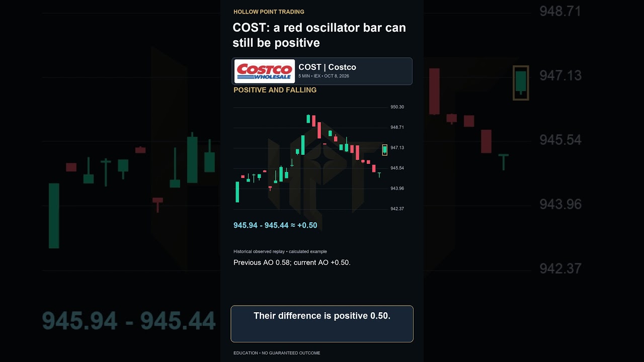Screen dimensions: 644x362
Task: Click the '5 MIN • IEX • OCT 8, 2026' subtitle
Action: (324, 76)
